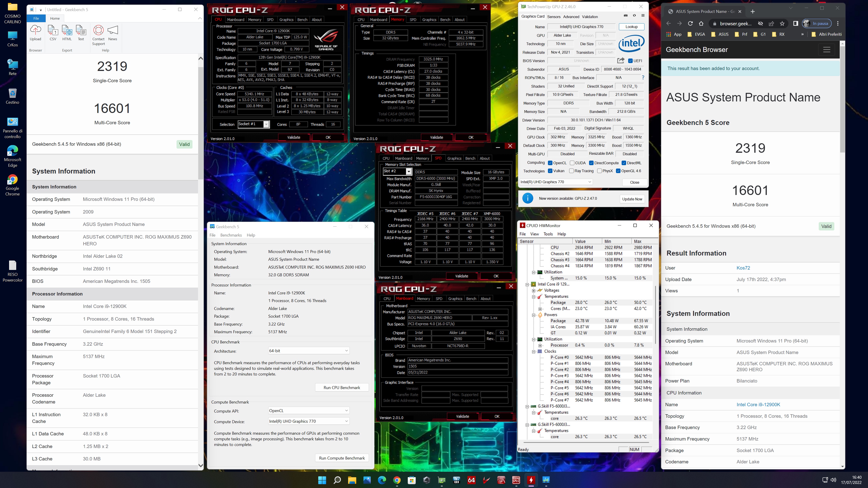Open the Slot #2 memory slot dropdown
Viewport: 868px width, 488px height.
click(397, 171)
